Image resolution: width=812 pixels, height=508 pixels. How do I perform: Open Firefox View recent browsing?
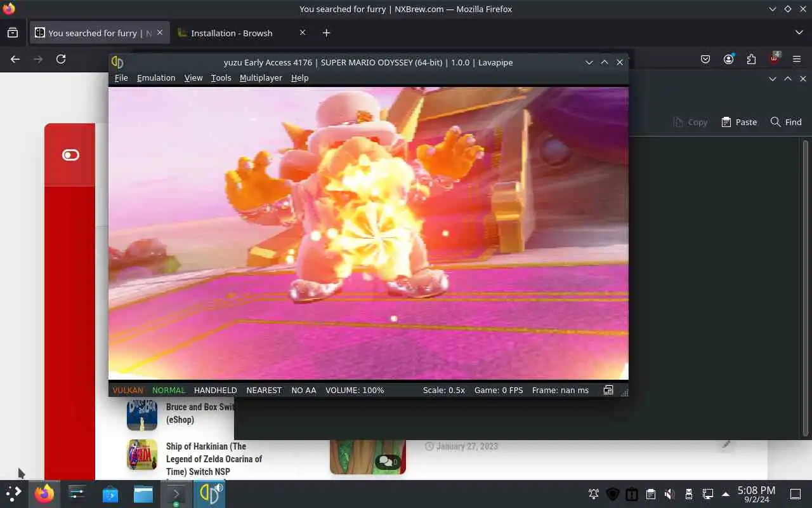tap(13, 33)
